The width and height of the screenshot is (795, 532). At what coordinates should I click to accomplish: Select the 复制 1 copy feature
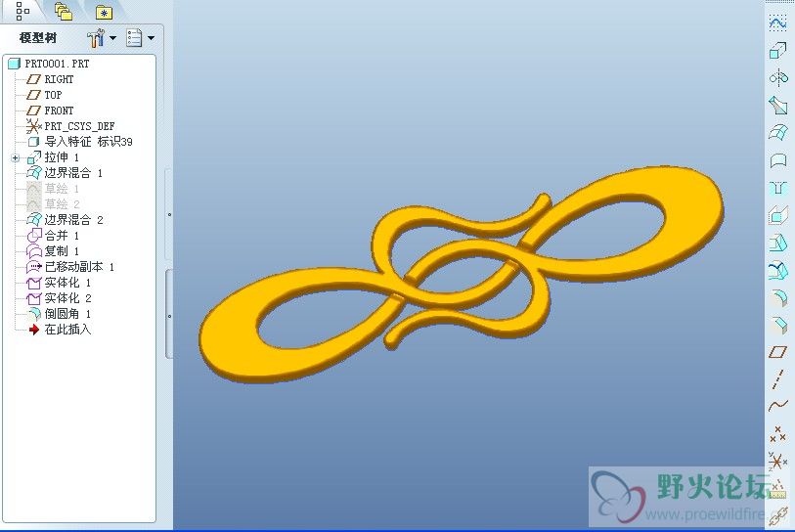pyautogui.click(x=53, y=251)
